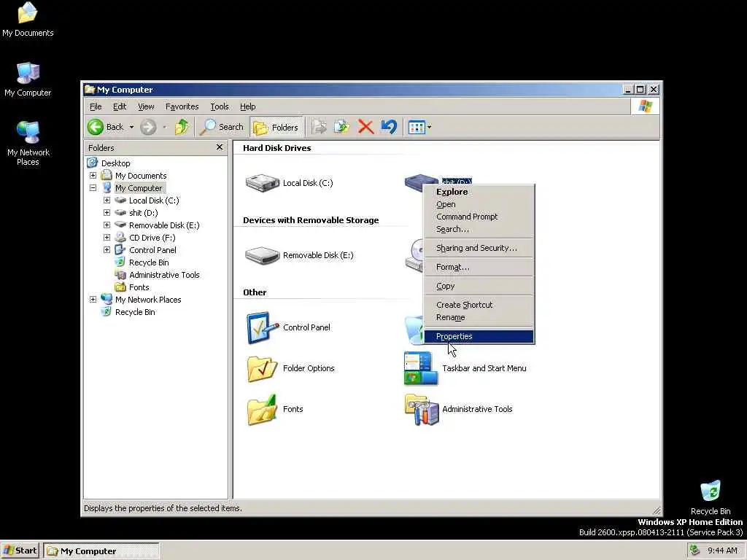Screen dimensions: 747x560
Task: Expand Removable Disk (E:) tree node
Action: pyautogui.click(x=107, y=225)
